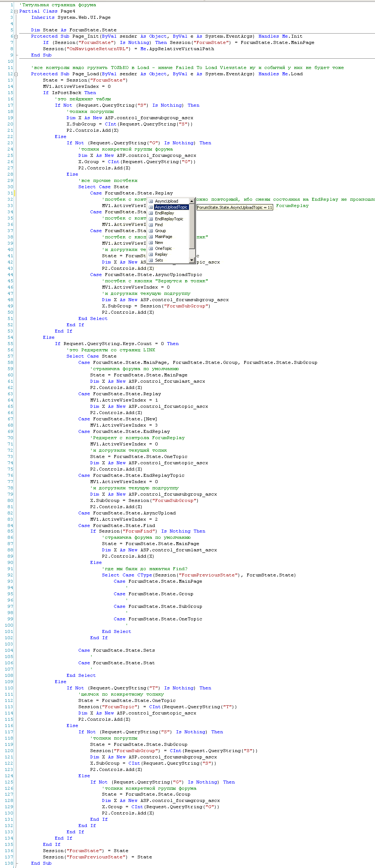The image size is (375, 868).
Task: Click the enum icon beside EndReplayTopic
Action: click(x=151, y=219)
